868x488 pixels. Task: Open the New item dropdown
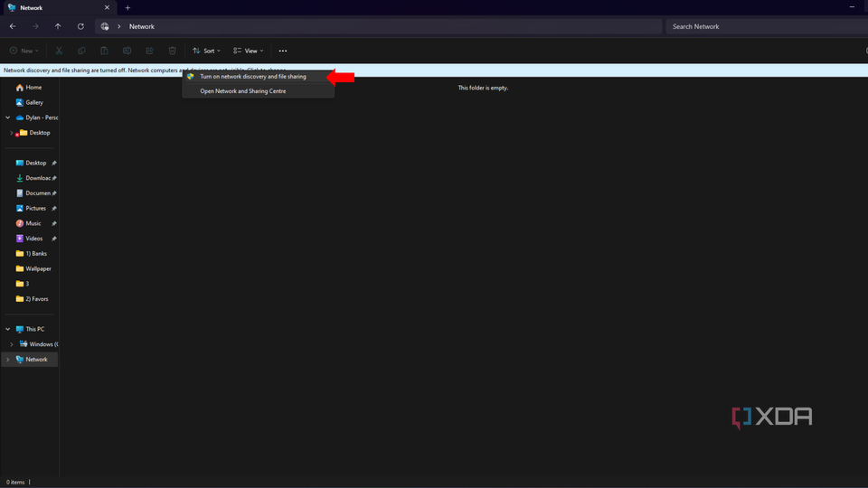(24, 51)
